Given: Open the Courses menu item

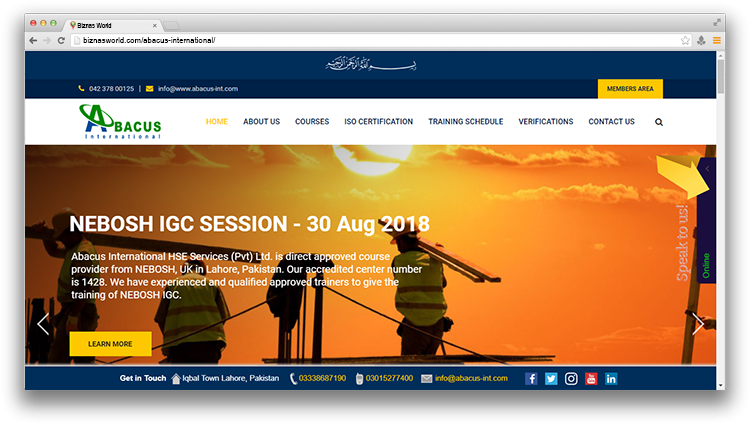Looking at the screenshot, I should (312, 122).
